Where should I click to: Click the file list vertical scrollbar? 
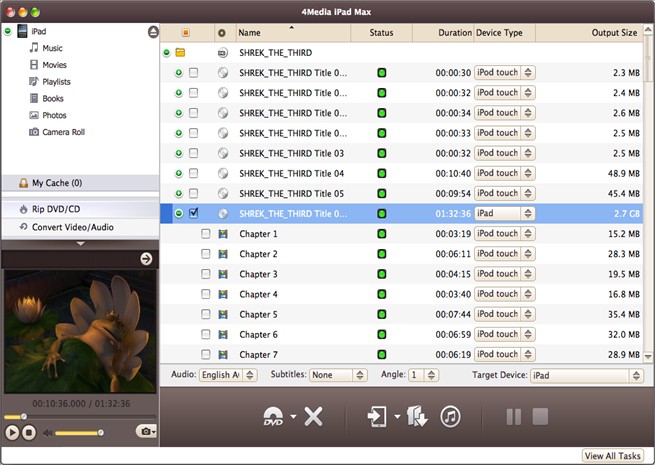[648, 193]
